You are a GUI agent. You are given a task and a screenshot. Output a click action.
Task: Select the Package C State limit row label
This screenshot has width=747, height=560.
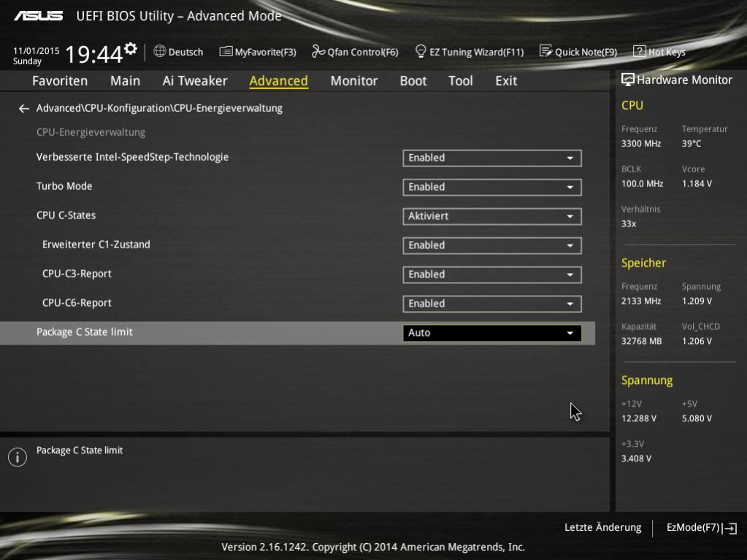[x=85, y=332]
